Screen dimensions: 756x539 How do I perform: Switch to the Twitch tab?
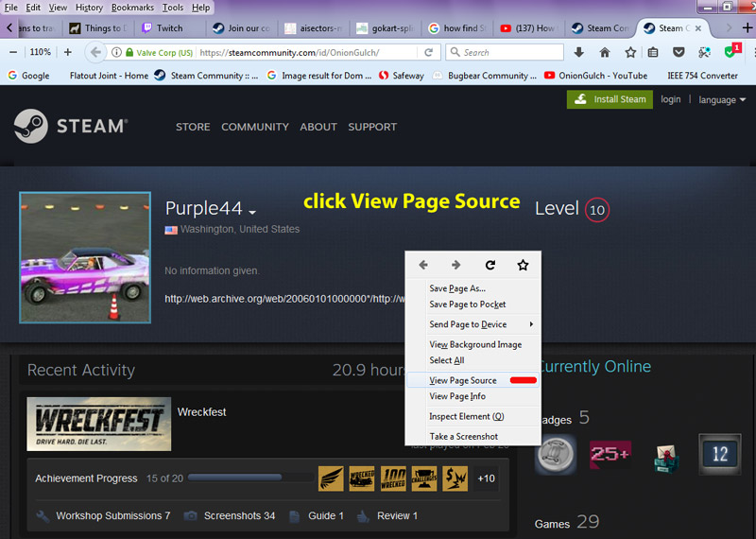(x=170, y=28)
